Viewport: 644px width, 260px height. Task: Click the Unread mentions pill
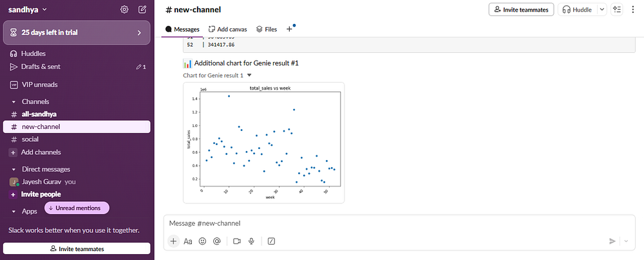(x=77, y=208)
